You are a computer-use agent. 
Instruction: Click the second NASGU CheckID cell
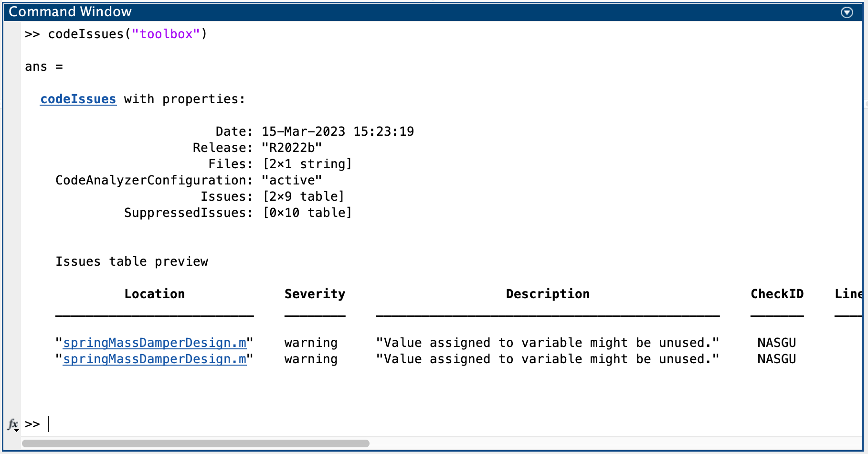click(x=777, y=359)
